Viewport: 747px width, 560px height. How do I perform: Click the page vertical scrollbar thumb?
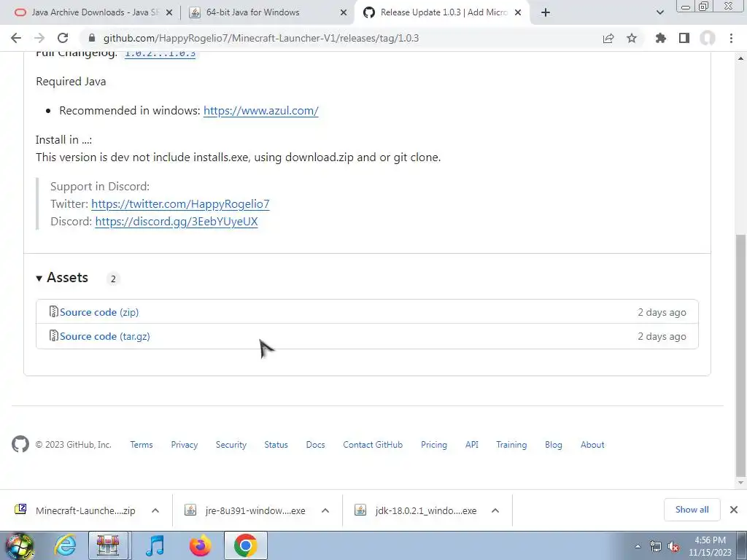click(740, 355)
